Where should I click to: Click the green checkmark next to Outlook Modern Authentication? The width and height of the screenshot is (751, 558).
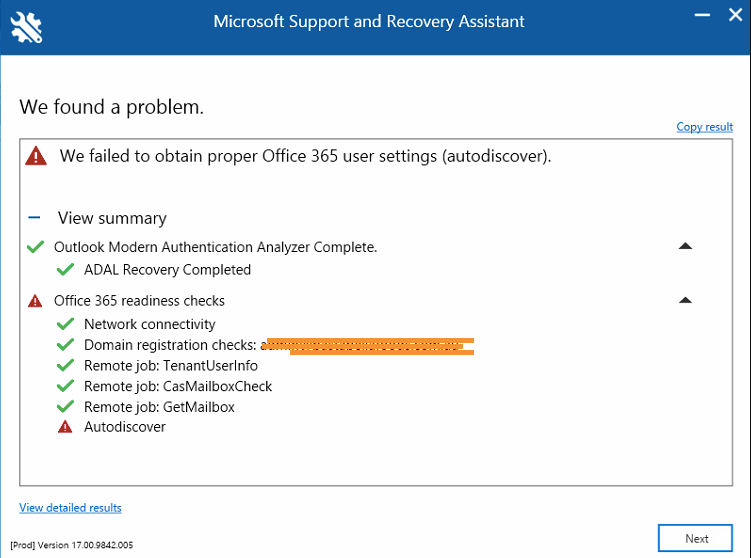pyautogui.click(x=35, y=247)
